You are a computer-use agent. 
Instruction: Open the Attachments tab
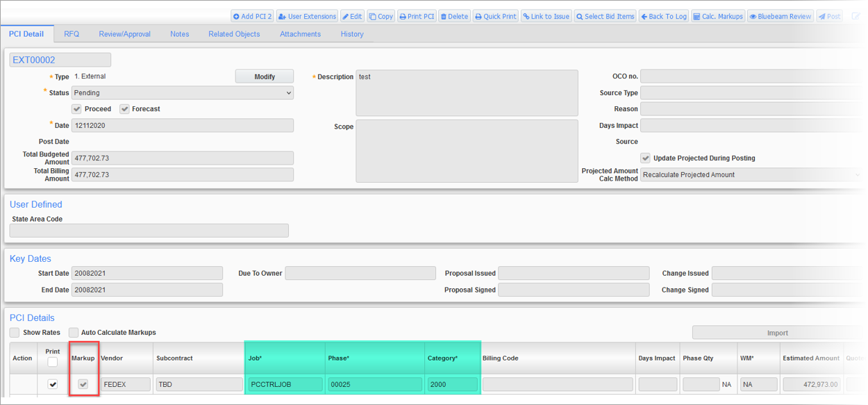tap(300, 34)
